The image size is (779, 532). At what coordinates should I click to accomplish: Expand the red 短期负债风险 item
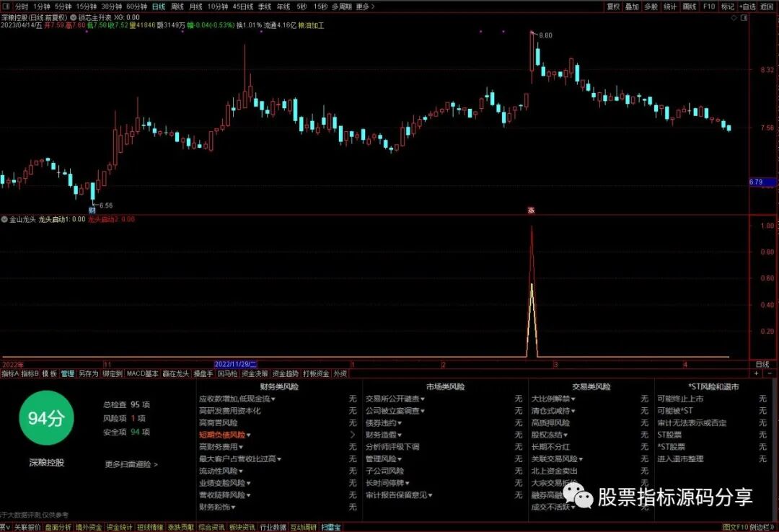click(x=225, y=435)
